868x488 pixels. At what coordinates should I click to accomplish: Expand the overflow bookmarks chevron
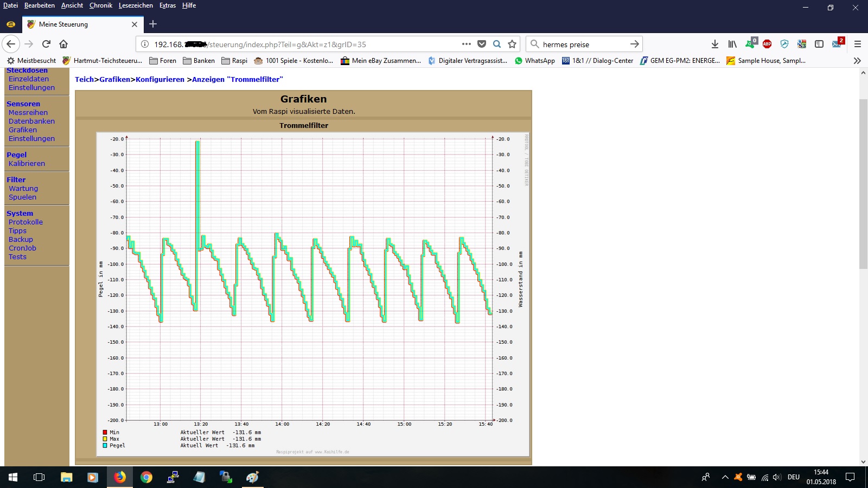tap(857, 61)
